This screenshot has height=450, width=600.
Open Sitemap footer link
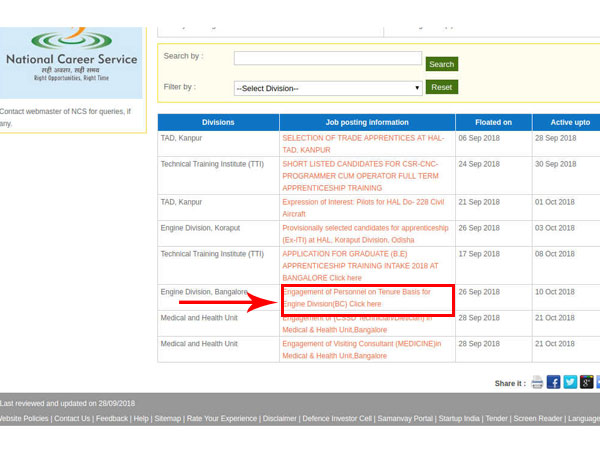tap(168, 419)
